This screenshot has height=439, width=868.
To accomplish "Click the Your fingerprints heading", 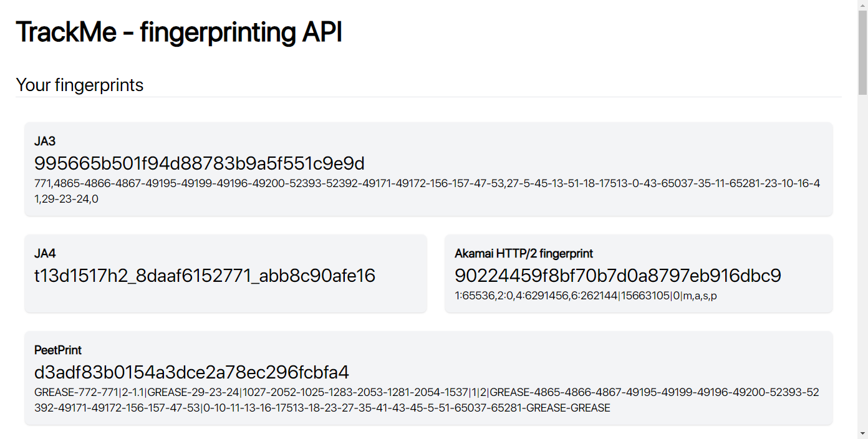I will pyautogui.click(x=80, y=85).
